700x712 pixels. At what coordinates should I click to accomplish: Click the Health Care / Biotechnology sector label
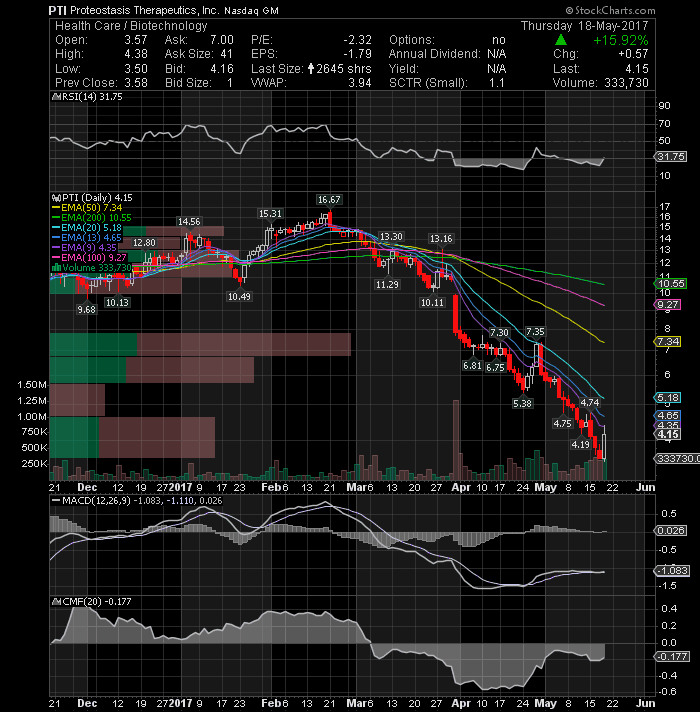(x=131, y=26)
